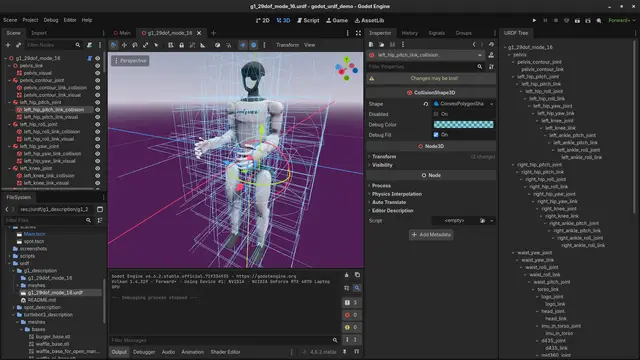Viewport: 640px width, 360px height.
Task: Switch to the History tab
Action: click(x=409, y=33)
